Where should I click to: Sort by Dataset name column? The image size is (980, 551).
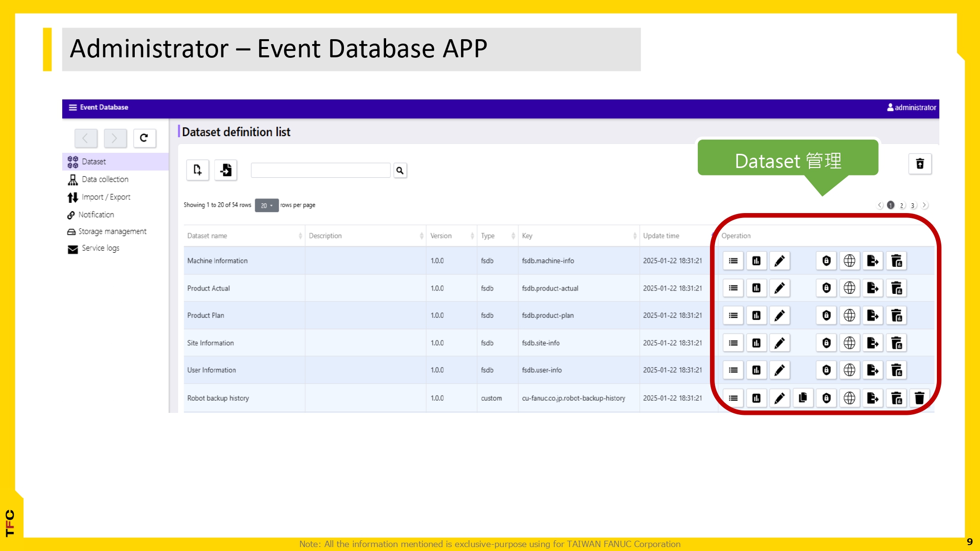[x=245, y=236]
